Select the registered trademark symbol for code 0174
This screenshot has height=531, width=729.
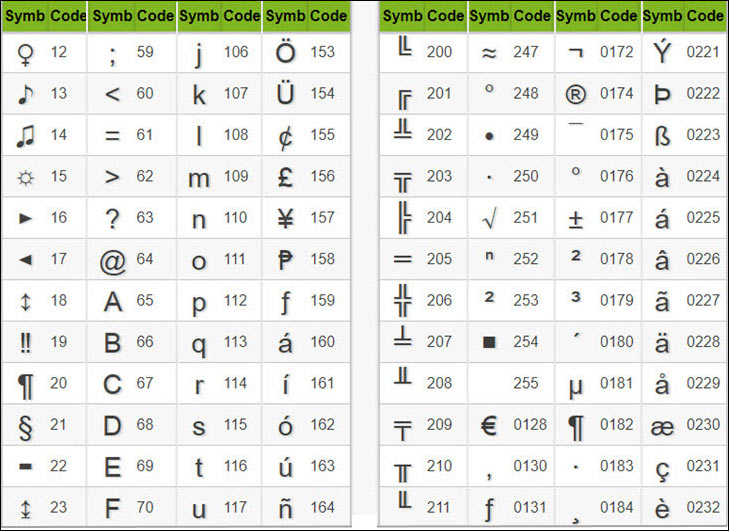(x=576, y=95)
